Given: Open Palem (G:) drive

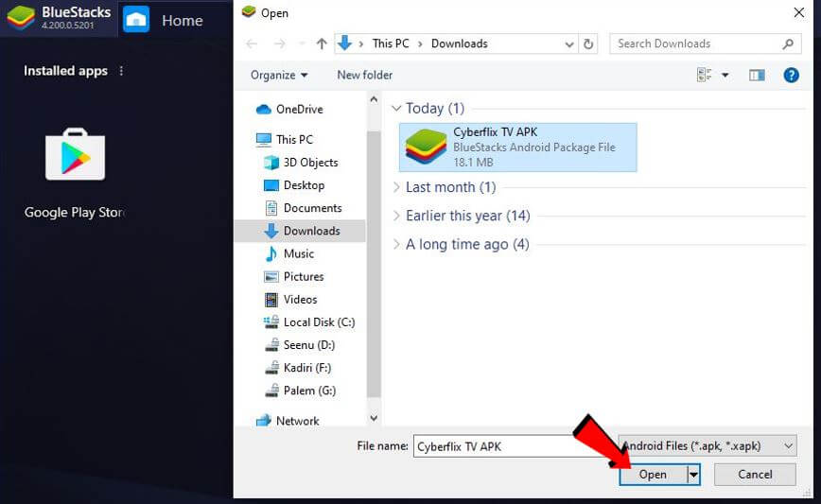Looking at the screenshot, I should click(309, 391).
